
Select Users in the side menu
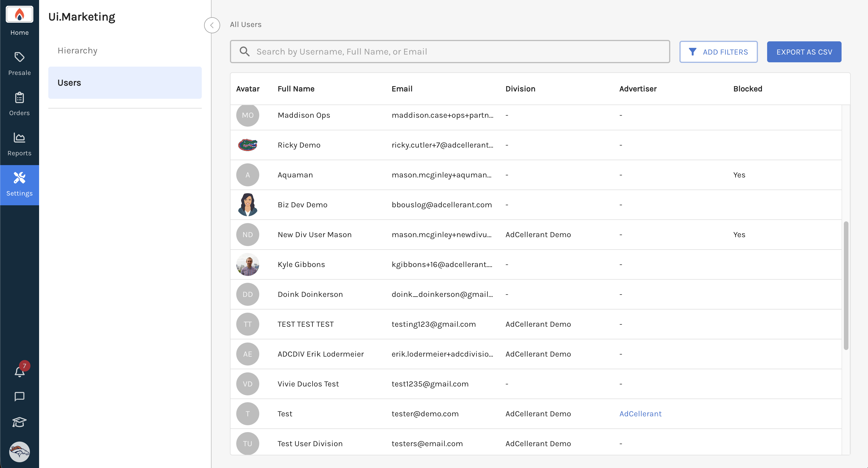125,83
